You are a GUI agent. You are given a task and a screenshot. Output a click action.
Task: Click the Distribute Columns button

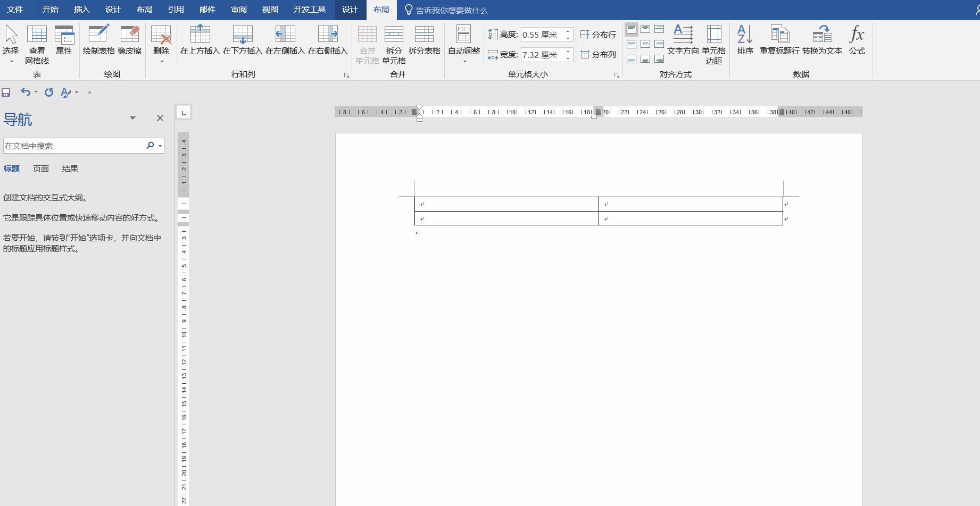coord(598,54)
